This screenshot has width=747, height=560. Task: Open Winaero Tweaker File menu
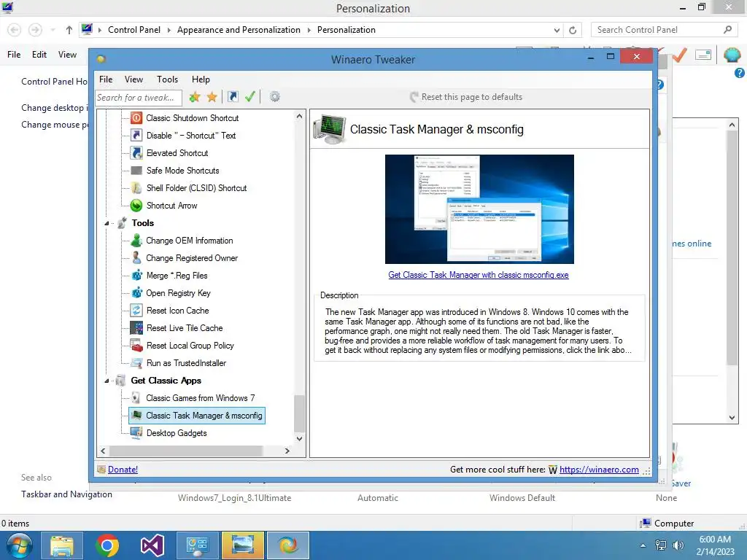(106, 79)
